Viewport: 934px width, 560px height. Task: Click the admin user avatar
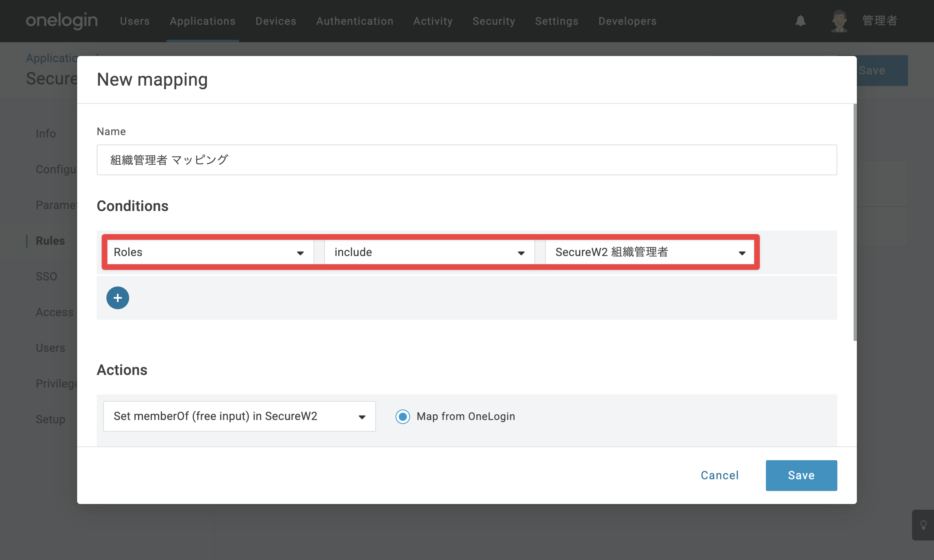tap(839, 21)
